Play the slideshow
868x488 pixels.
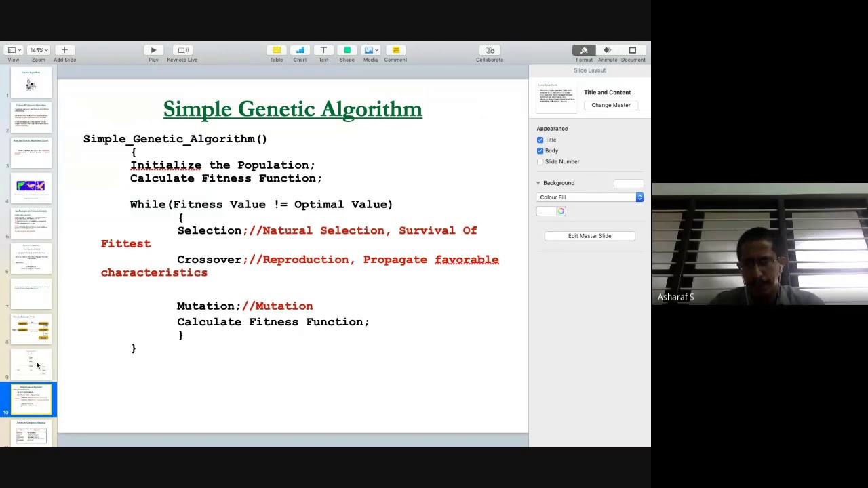pos(153,50)
